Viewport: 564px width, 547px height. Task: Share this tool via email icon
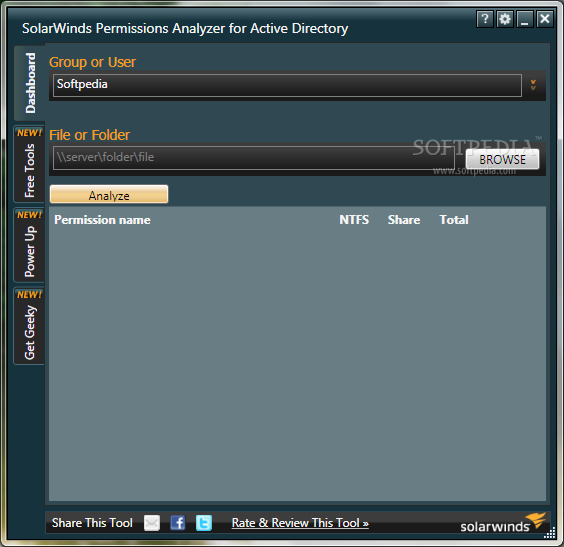click(152, 523)
